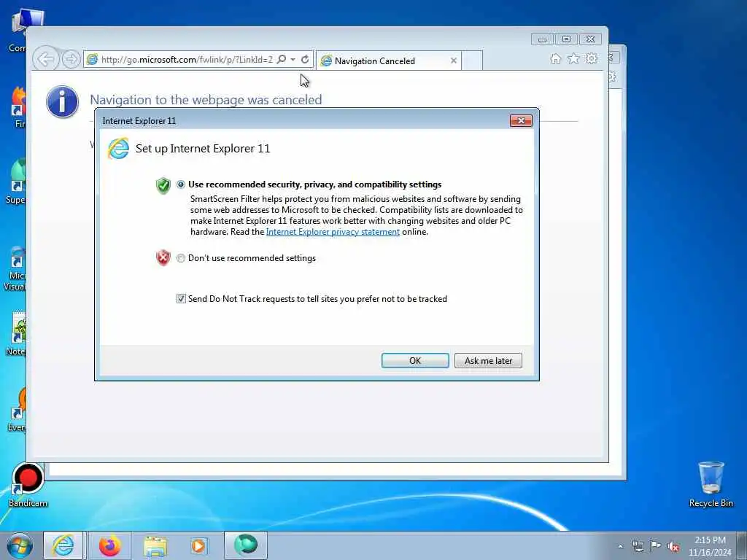Open File Explorer from the taskbar
The image size is (747, 560).
coord(155,546)
